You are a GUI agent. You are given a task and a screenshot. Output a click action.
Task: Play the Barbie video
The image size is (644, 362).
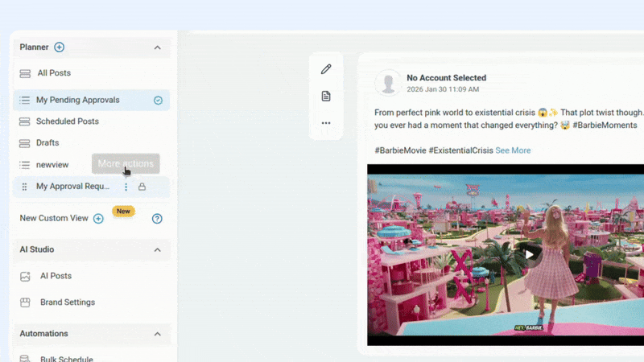pos(530,254)
